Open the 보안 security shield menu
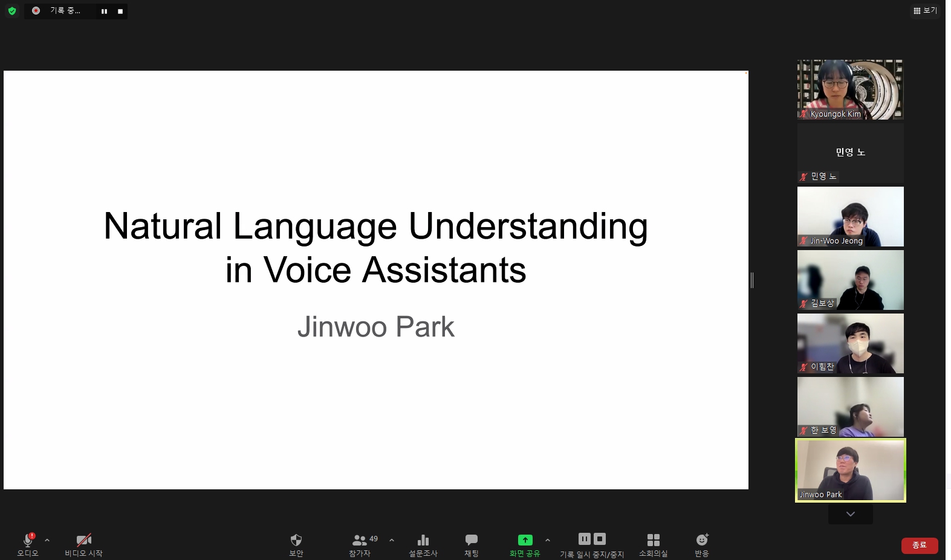Image resolution: width=951 pixels, height=560 pixels. pos(296,544)
